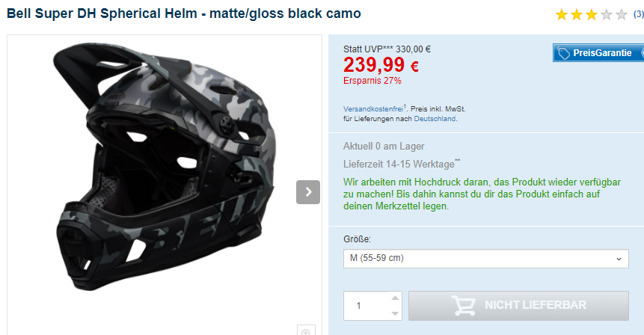Screen dimensions: 644x335
Task: Decrease quantity with the down arrow
Action: (x=395, y=313)
